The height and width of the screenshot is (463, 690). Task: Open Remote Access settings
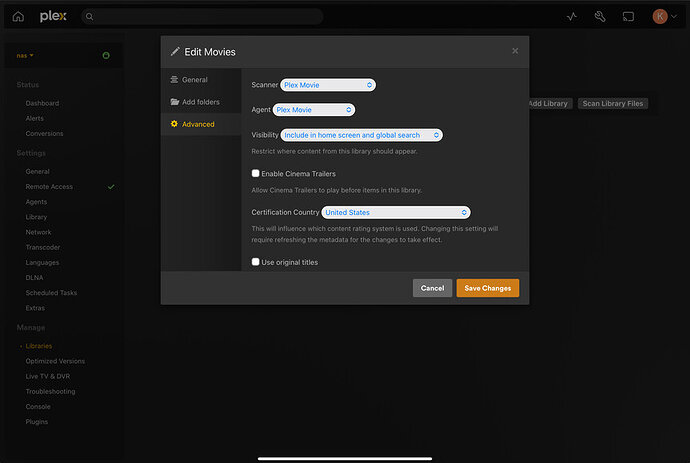tap(49, 187)
